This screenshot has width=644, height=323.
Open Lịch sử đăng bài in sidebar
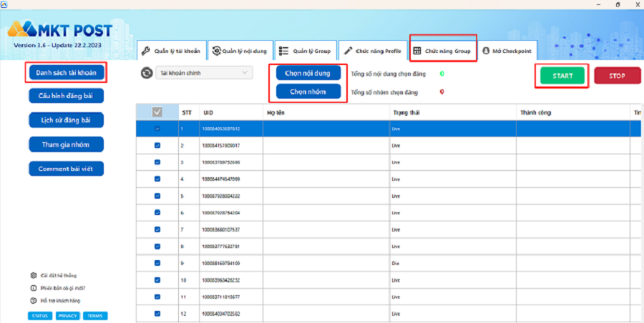click(67, 120)
